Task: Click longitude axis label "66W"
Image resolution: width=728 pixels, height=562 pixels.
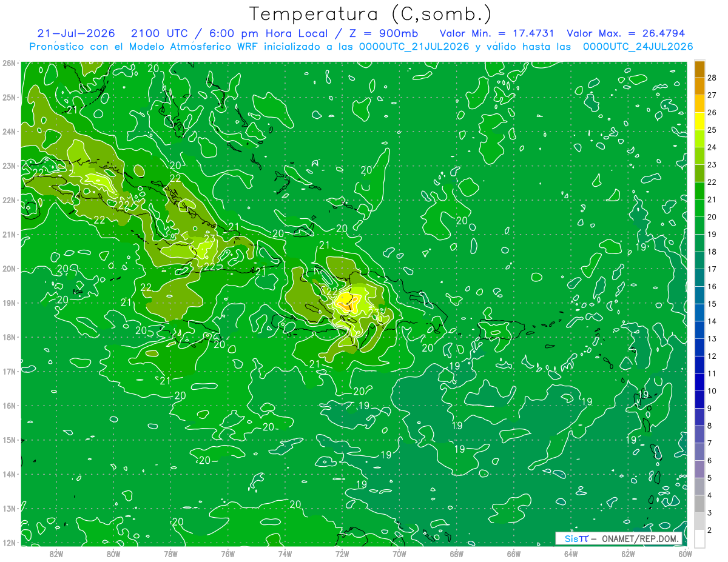Action: [514, 553]
